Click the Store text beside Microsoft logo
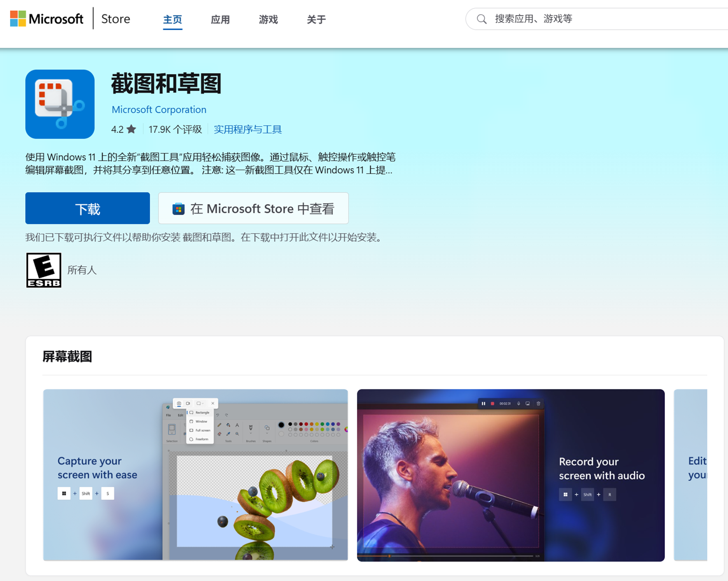728x581 pixels. [x=116, y=19]
